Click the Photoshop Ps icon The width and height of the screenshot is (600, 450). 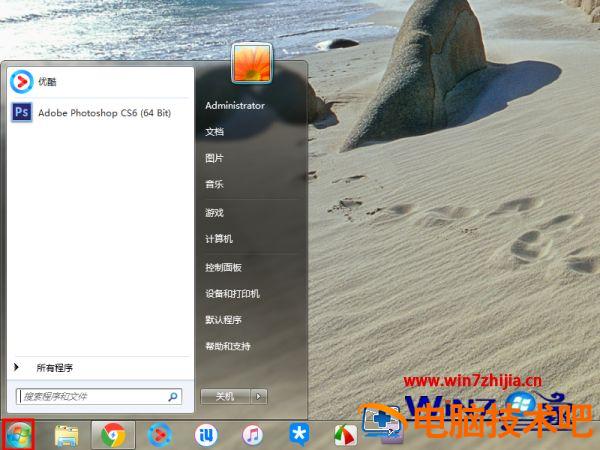pyautogui.click(x=22, y=112)
